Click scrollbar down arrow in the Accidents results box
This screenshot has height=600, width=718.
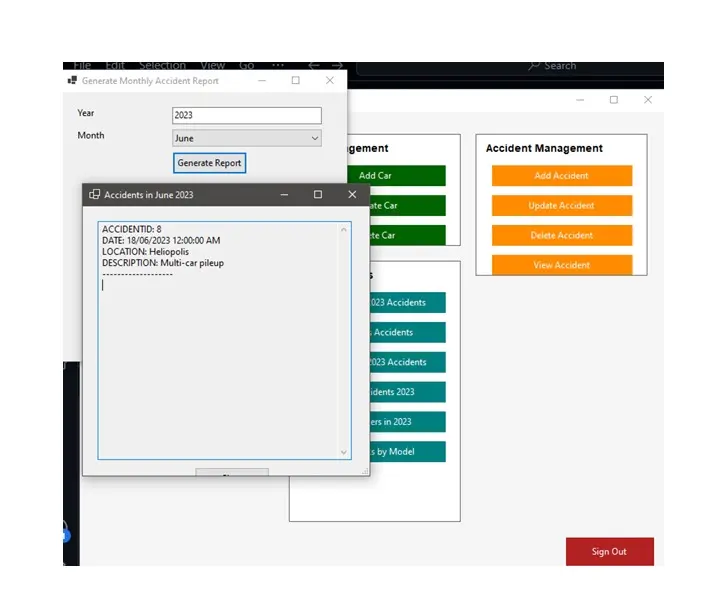tap(344, 453)
